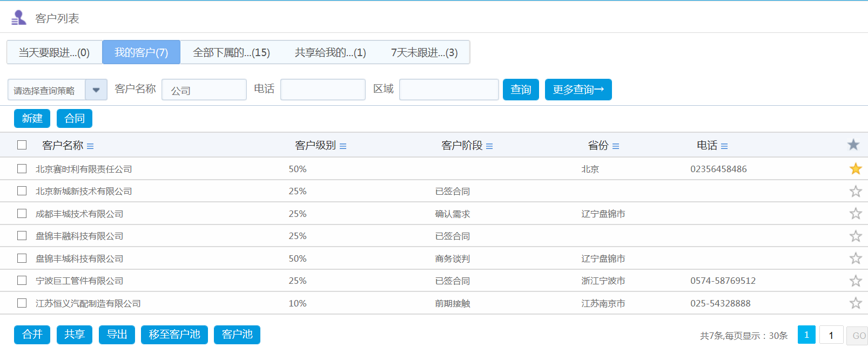Check the 江苏恒义汽配制造有限公司 row checkbox
The width and height of the screenshot is (868, 361).
[x=22, y=303]
